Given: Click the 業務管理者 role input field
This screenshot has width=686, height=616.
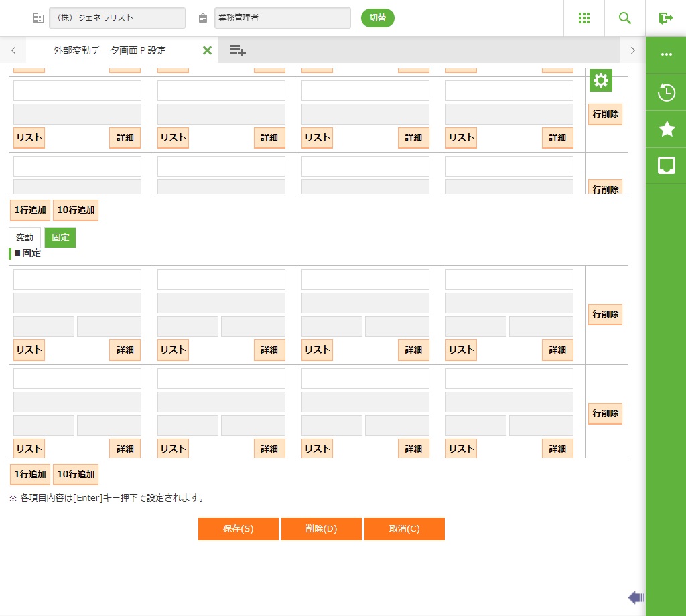Looking at the screenshot, I should (282, 18).
